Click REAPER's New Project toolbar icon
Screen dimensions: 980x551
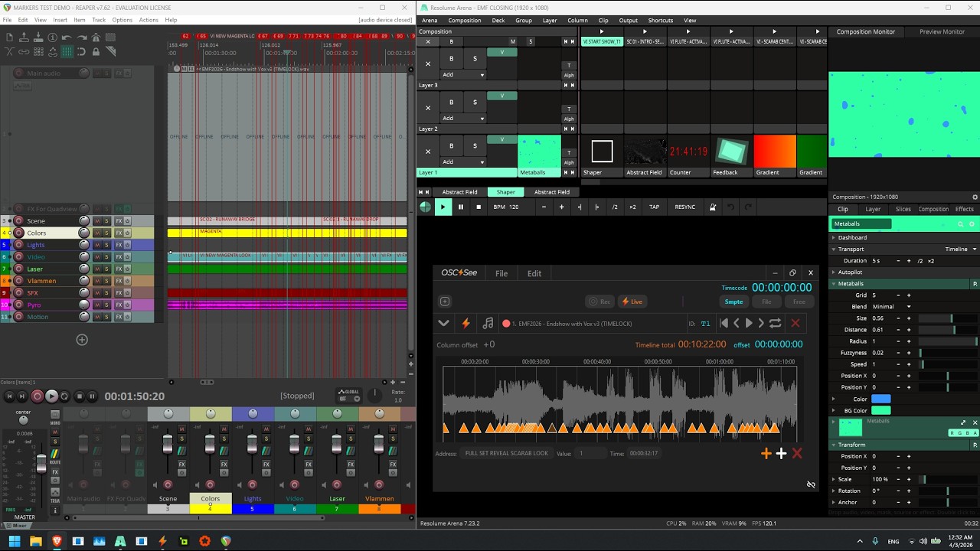[x=9, y=37]
